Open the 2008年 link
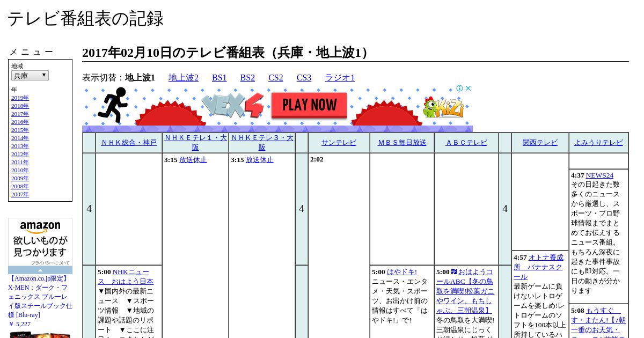Image resolution: width=644 pixels, height=338 pixels. point(20,187)
